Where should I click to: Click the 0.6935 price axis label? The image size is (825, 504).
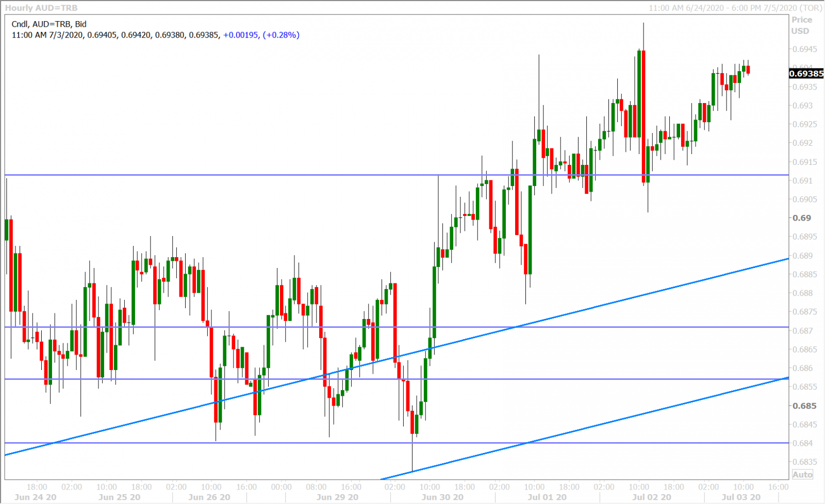tap(805, 87)
